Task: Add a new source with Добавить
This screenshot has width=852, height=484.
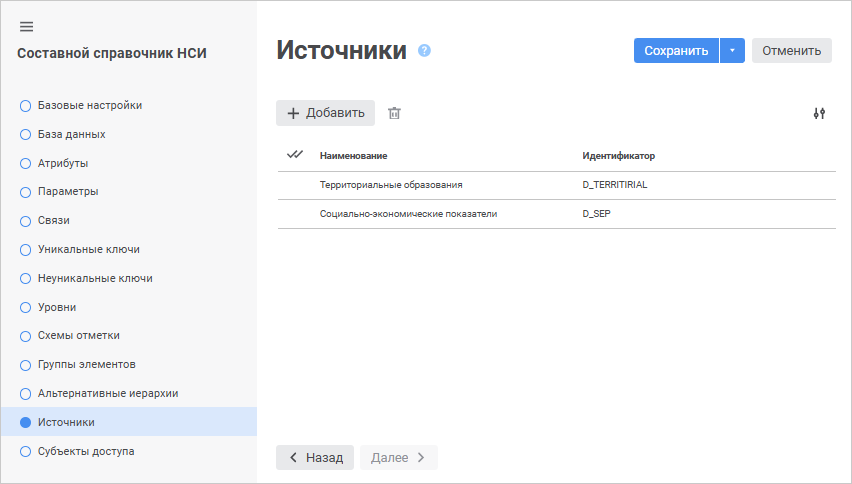Action: (x=325, y=113)
